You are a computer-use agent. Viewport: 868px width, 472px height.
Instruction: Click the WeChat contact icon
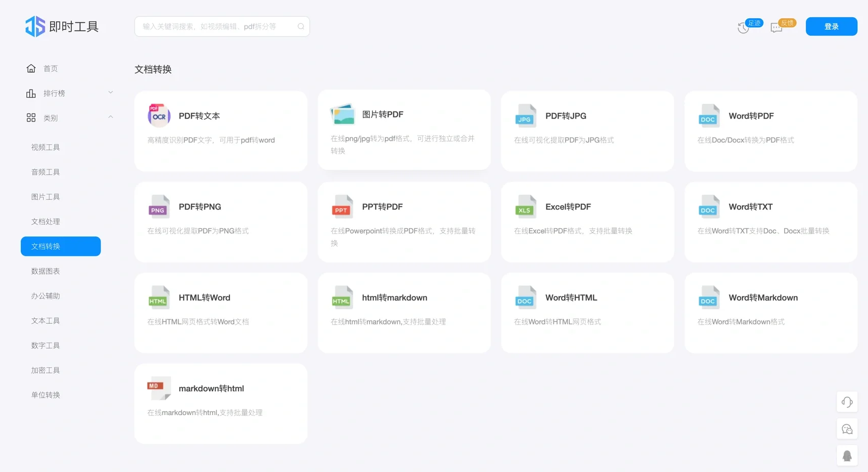tap(847, 428)
